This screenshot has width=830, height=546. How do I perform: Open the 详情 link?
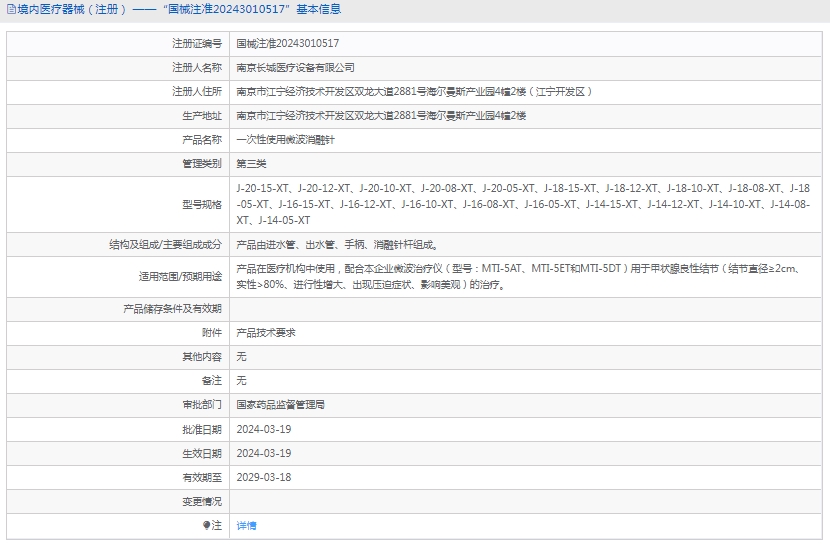point(246,526)
